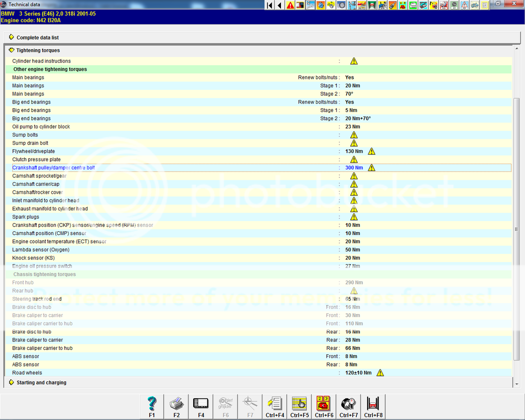Open the Camshaft carrier/cap warning icon

point(354,184)
